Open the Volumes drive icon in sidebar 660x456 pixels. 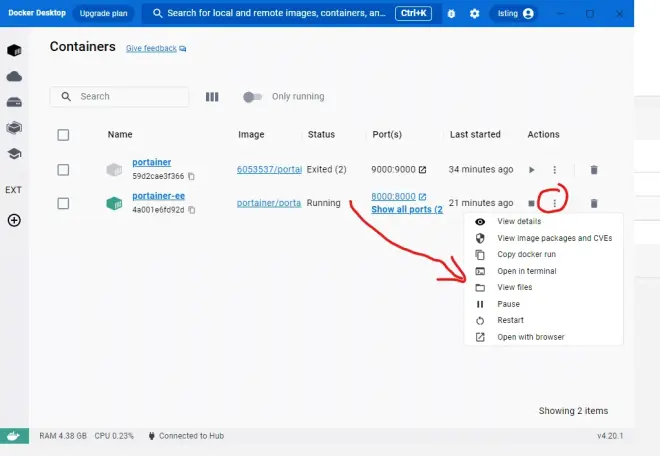pyautogui.click(x=14, y=102)
